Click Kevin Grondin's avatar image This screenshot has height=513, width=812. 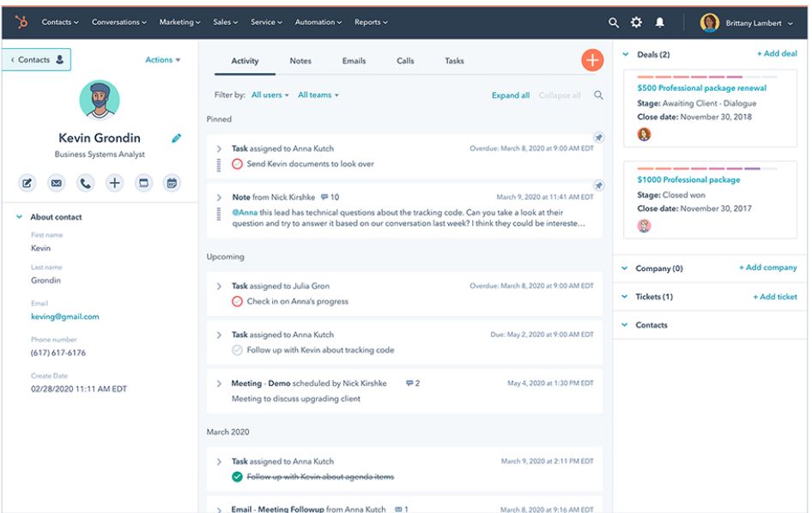100,100
